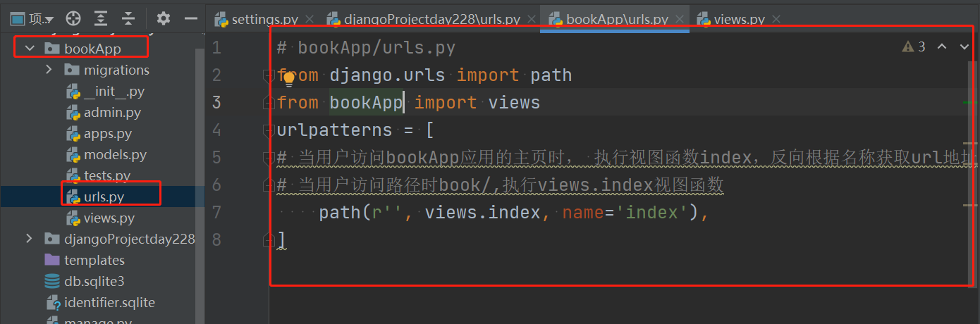Click line number 1 in the gutter

coord(216,48)
